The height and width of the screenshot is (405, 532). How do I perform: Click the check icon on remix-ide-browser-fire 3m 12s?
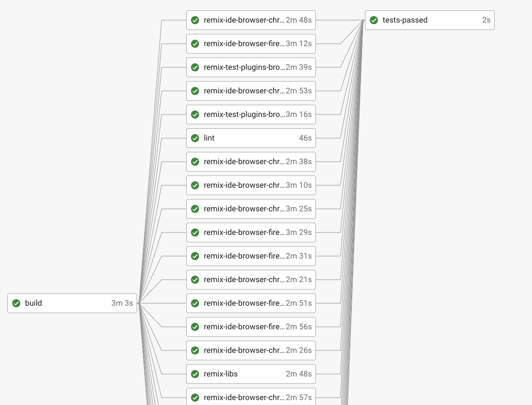(195, 44)
